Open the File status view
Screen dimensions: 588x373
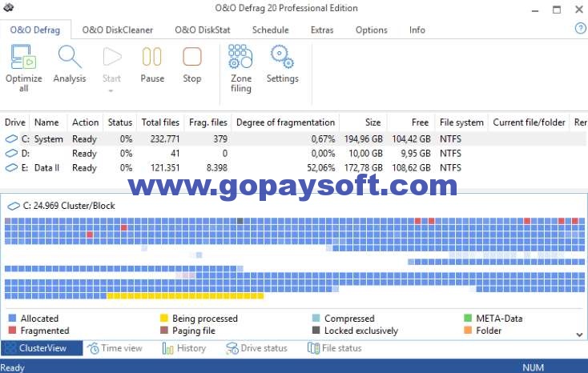[x=335, y=348]
